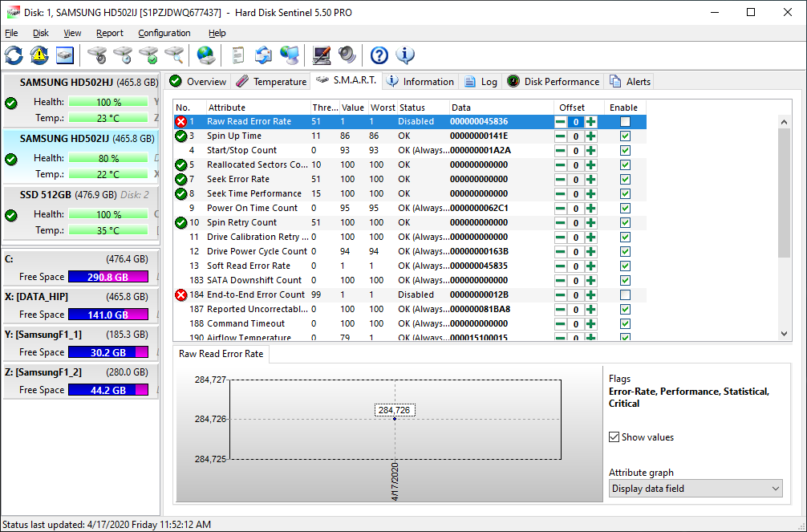
Task: Toggle Enable checkbox for Seek Time Performance
Action: pyautogui.click(x=625, y=193)
